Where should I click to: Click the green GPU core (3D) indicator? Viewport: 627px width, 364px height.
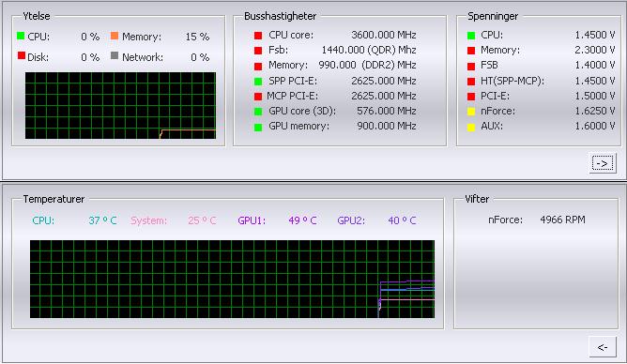click(x=258, y=112)
